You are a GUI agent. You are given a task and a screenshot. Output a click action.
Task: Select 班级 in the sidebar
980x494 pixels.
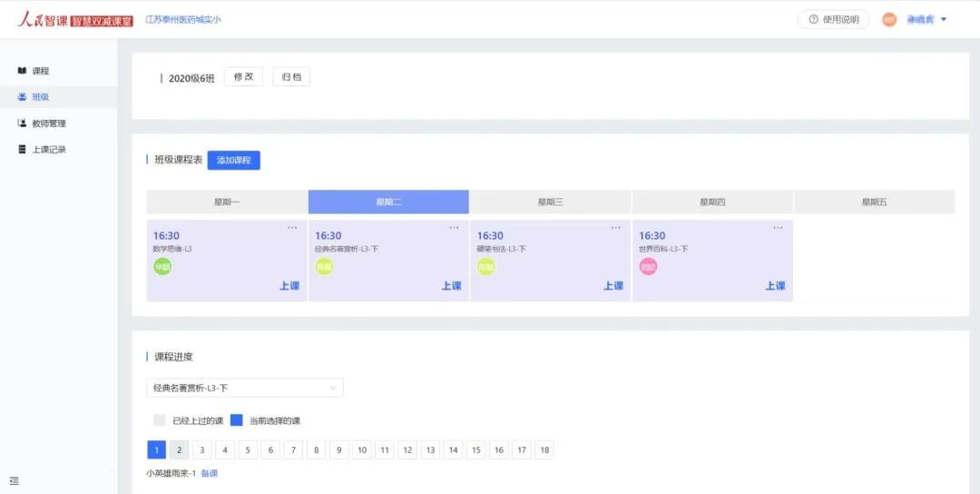click(59, 97)
